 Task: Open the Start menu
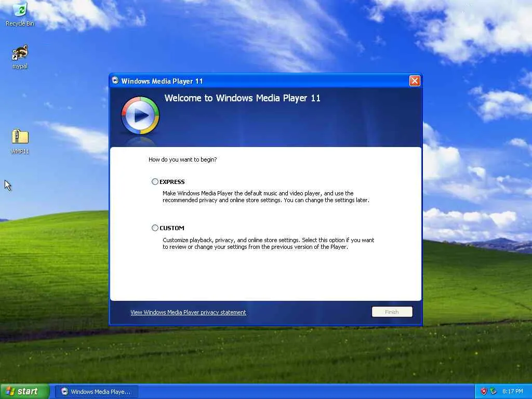coord(24,391)
